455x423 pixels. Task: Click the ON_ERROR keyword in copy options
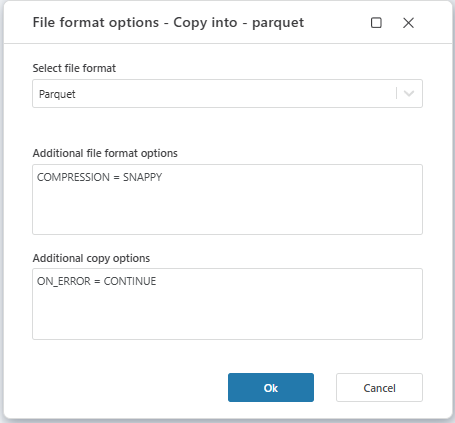coord(64,281)
